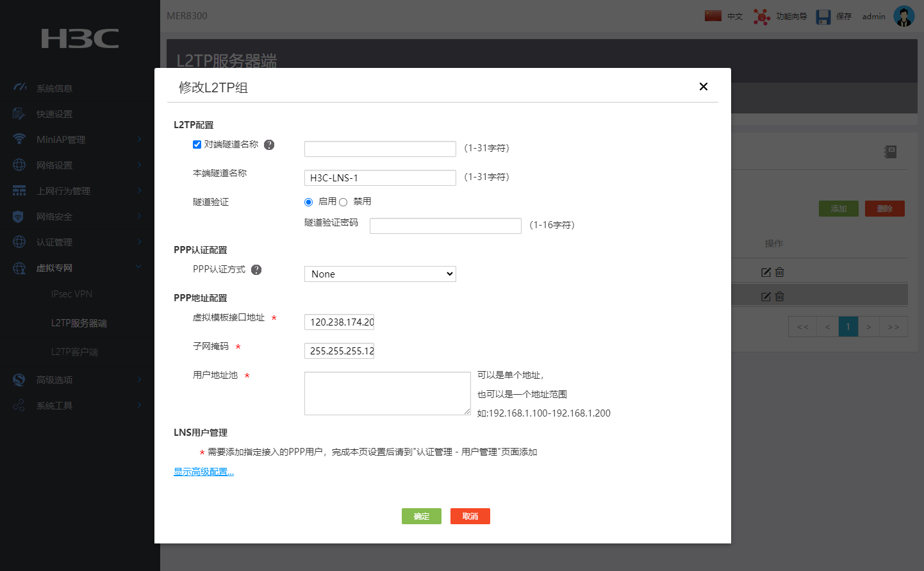Viewport: 924px width, 571px height.
Task: Close the 修改L2TP组 dialog with X
Action: point(703,87)
